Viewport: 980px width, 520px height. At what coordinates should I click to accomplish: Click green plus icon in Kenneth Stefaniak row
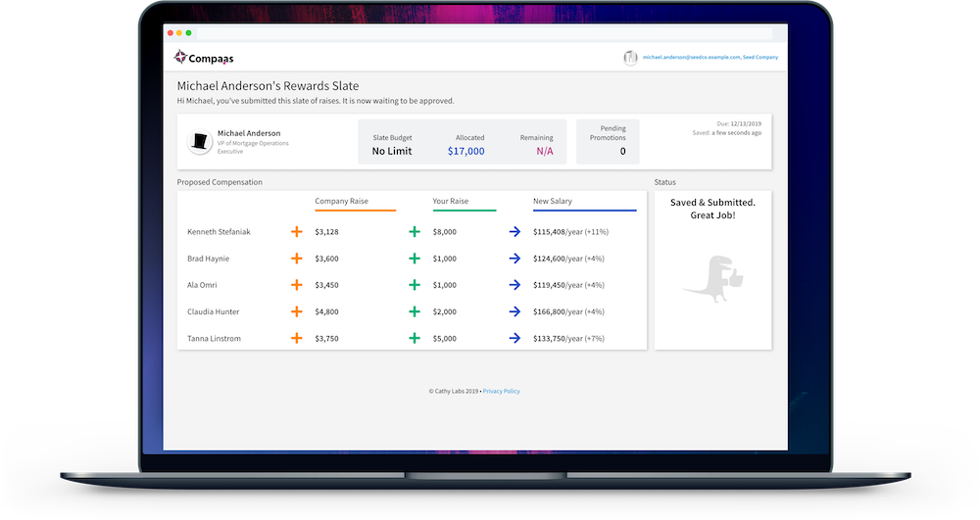pos(415,231)
